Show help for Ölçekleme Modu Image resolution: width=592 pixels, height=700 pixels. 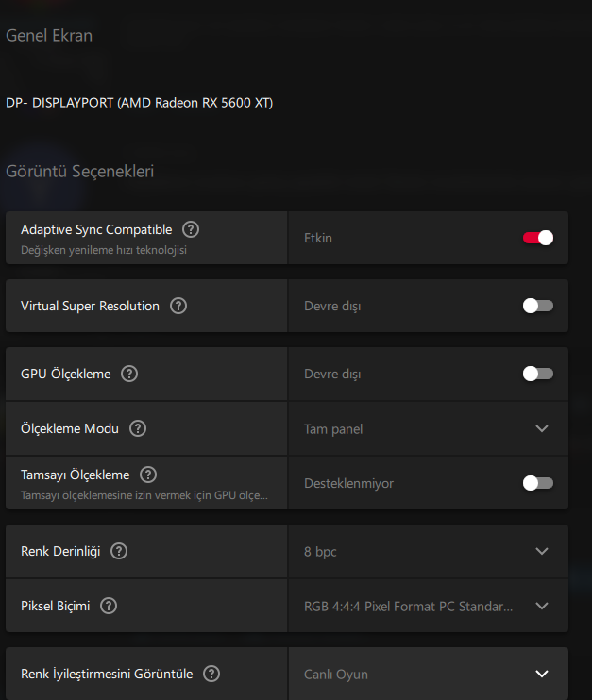138,428
